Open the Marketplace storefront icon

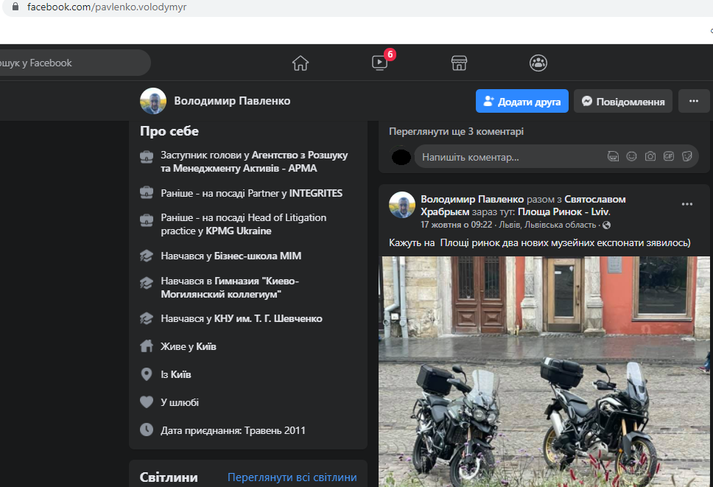(459, 63)
